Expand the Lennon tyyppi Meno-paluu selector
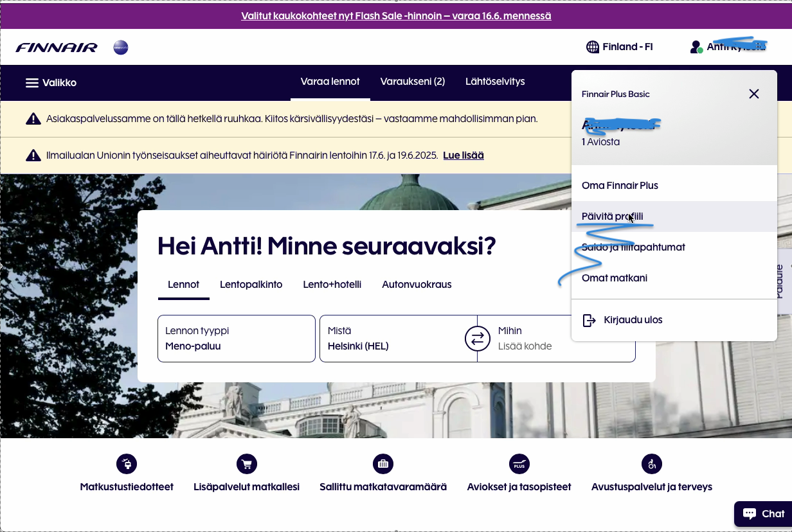The image size is (792, 532). (236, 339)
